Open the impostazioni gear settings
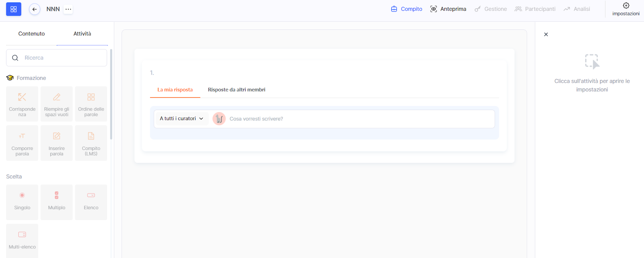Viewport: 644px width, 258px height. click(x=625, y=9)
